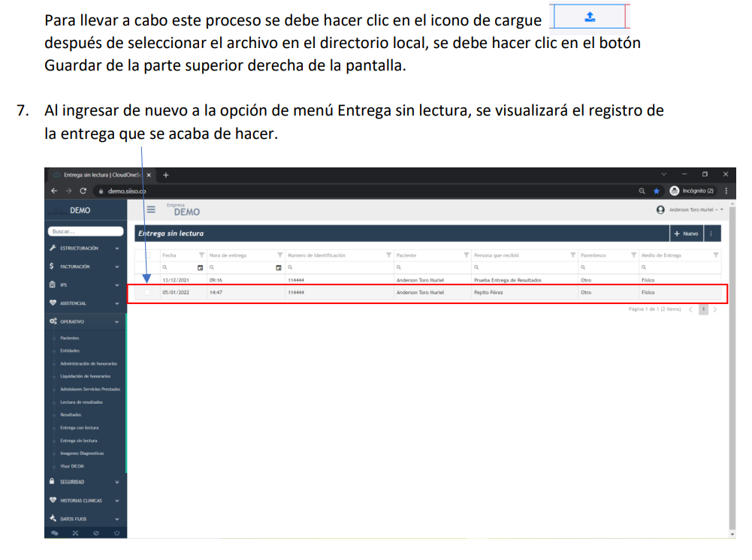Click the three-dot options icon next to Nuevo
Screen dimensions: 752x560
711,233
